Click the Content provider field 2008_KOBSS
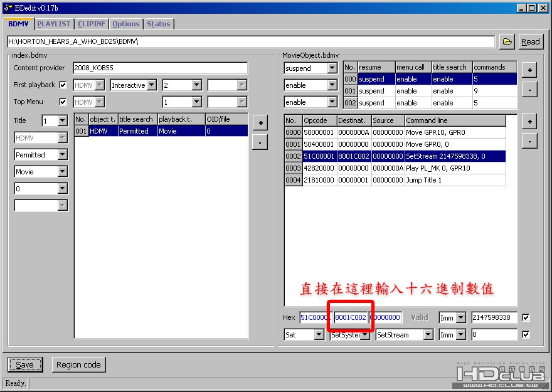Viewport: 552px width, 392px height. click(161, 68)
